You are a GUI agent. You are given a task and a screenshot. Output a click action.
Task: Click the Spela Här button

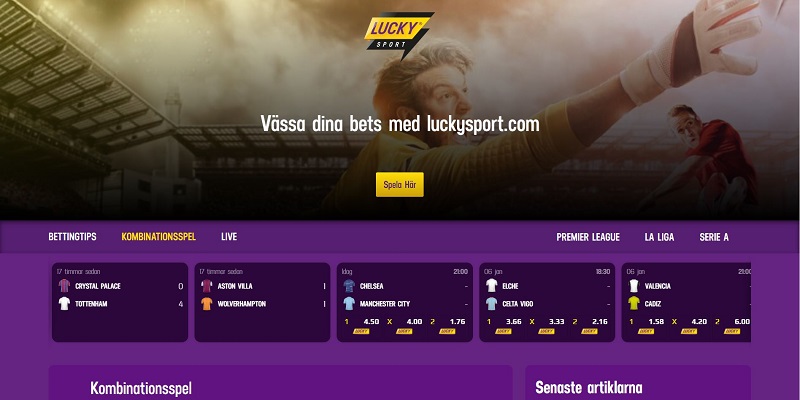[399, 185]
